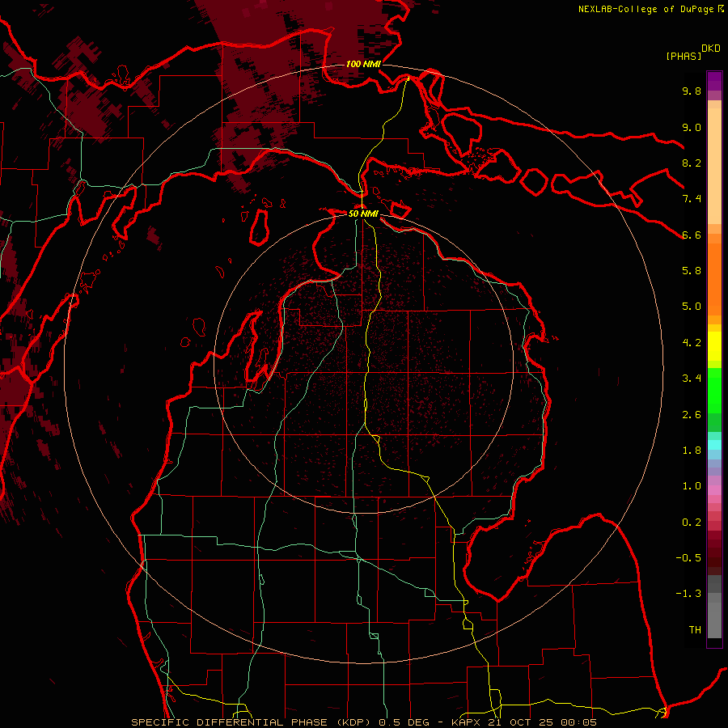Image resolution: width=728 pixels, height=728 pixels.
Task: Click the 0.2 scale value
Action: tap(692, 523)
